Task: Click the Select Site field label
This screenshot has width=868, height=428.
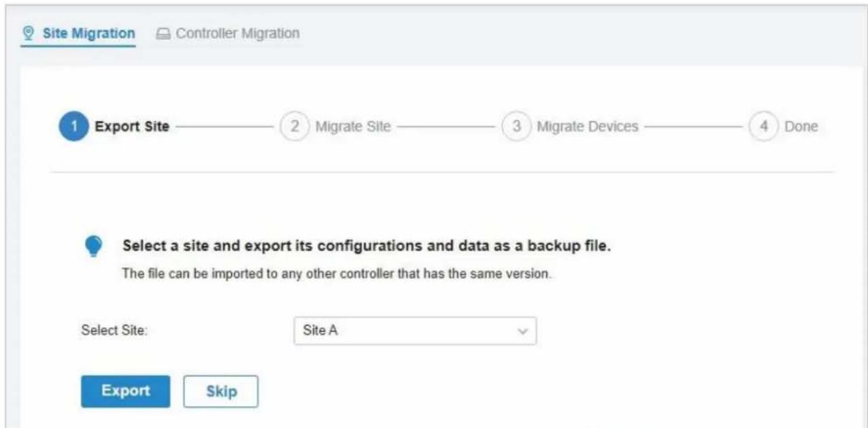Action: pyautogui.click(x=114, y=331)
